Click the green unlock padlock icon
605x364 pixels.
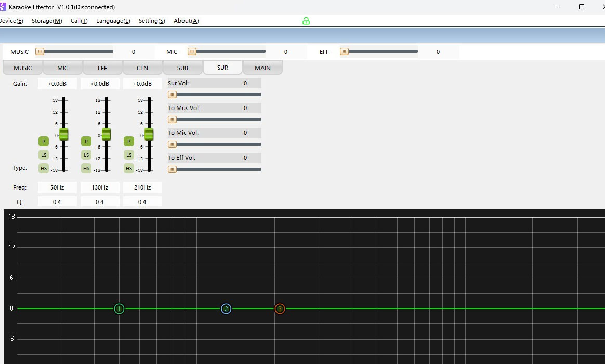pos(306,21)
